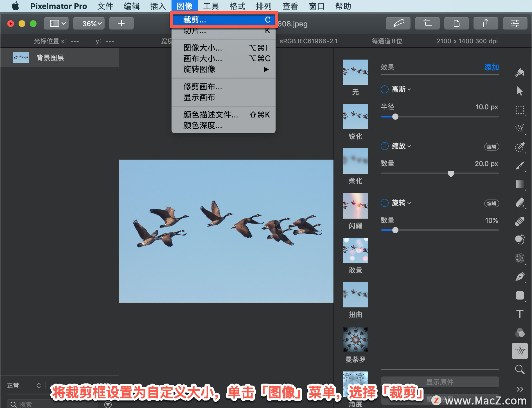
Task: Open the ML Enhance pen toolbar button
Action: point(398,23)
